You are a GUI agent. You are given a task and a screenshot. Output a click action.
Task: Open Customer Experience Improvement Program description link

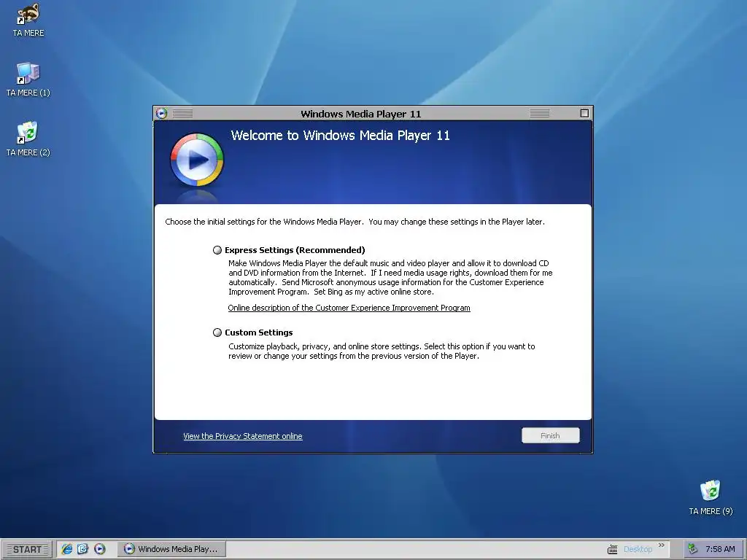[x=349, y=308]
